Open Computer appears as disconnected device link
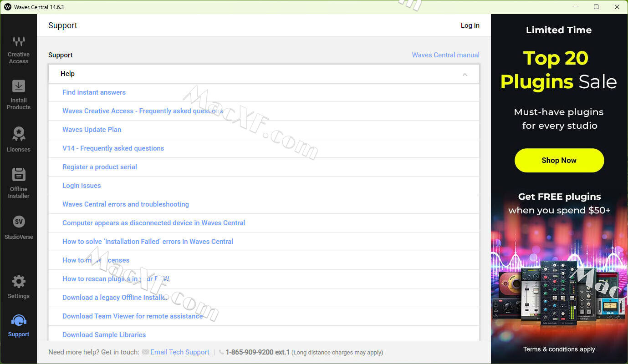 coord(153,223)
